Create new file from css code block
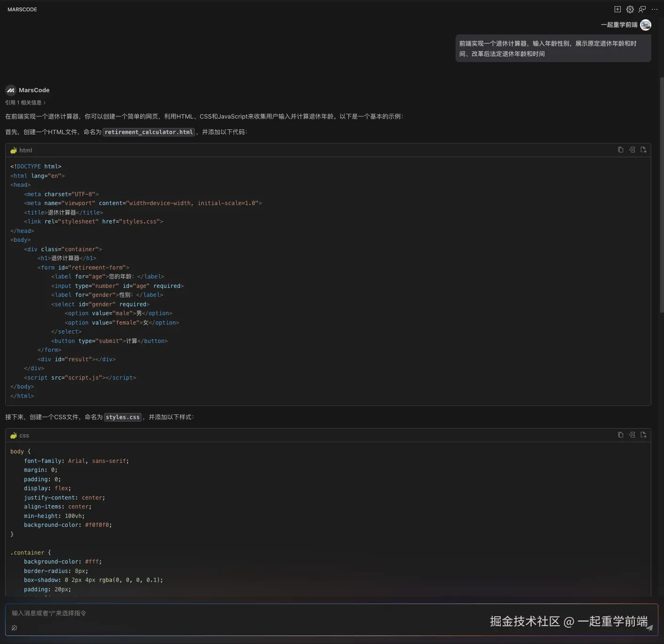664x644 pixels. [x=643, y=435]
